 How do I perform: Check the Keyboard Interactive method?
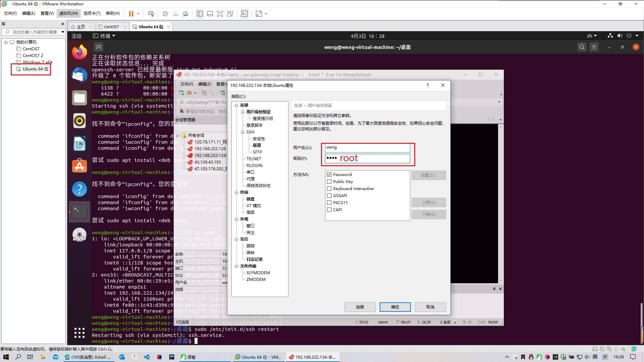329,188
